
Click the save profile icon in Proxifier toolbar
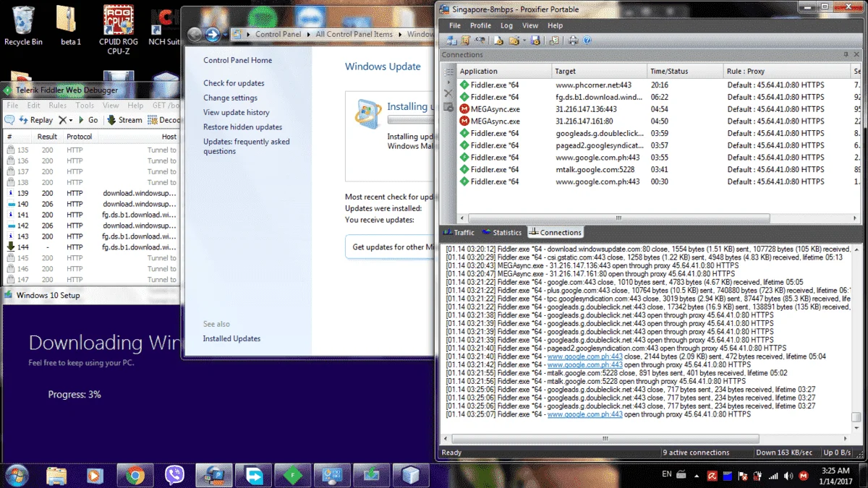tap(535, 40)
